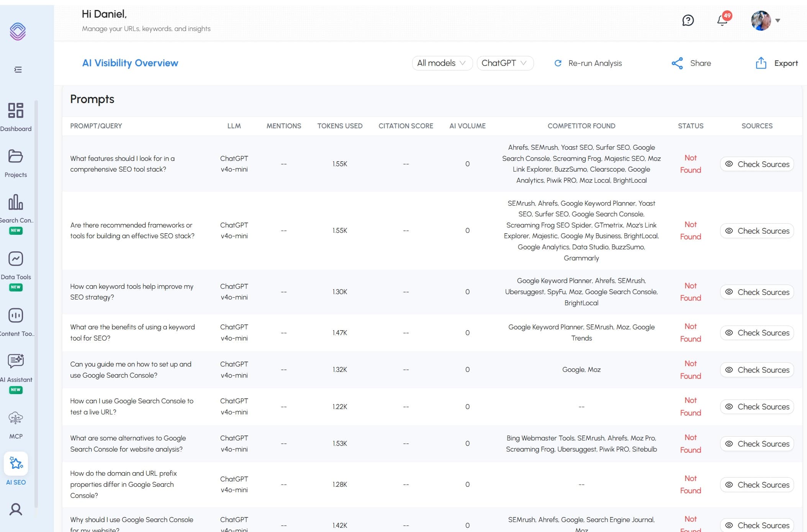Check Sources for test a live URL prompt
The image size is (807, 532).
757,407
